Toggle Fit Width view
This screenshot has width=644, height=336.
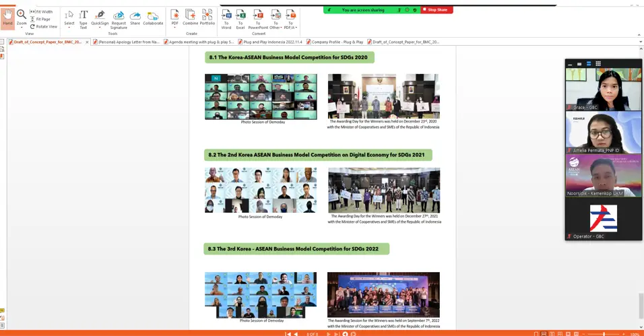42,12
